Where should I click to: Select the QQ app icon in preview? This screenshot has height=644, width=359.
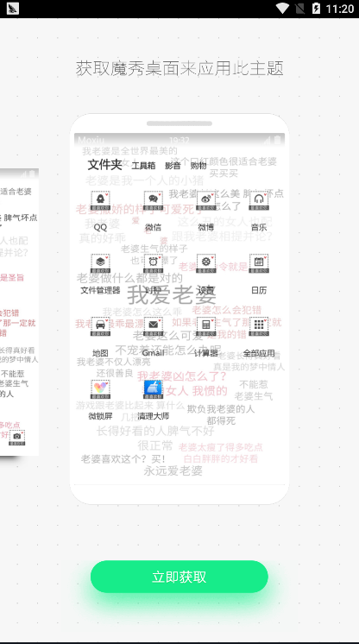pyautogui.click(x=100, y=201)
